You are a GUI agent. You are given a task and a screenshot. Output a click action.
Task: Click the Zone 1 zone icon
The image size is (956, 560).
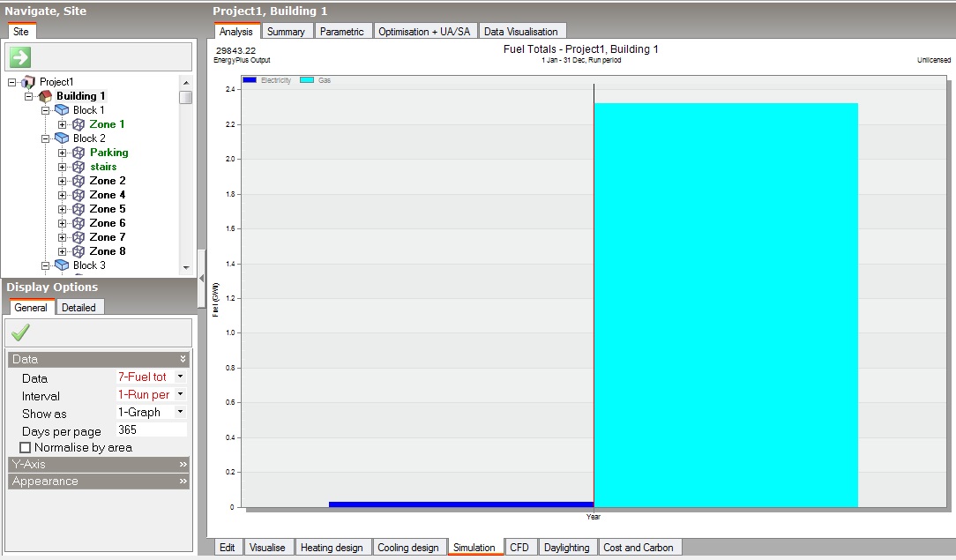tap(78, 124)
